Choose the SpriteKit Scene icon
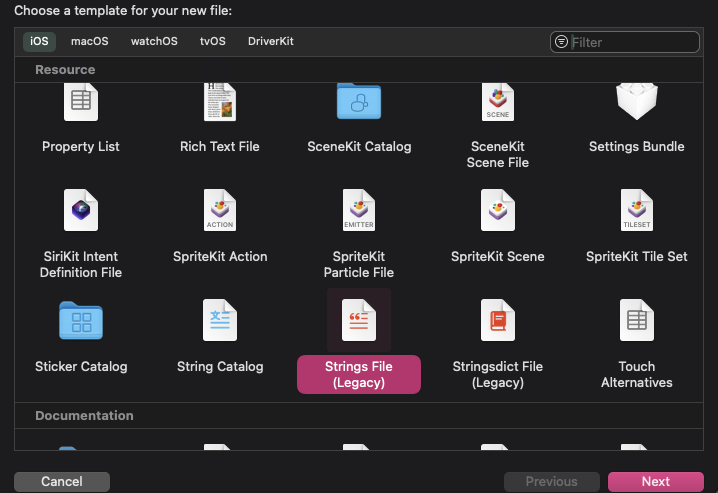Viewport: 718px width, 493px height. [498, 210]
